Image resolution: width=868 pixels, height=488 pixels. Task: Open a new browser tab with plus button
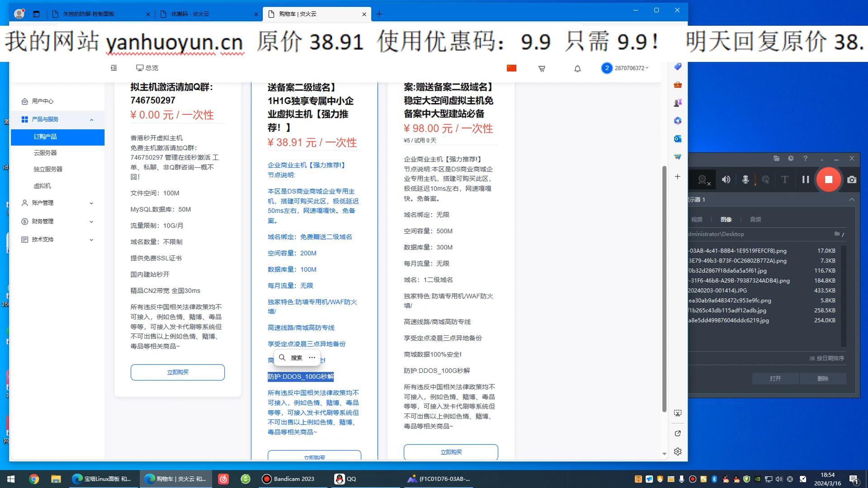pos(379,14)
